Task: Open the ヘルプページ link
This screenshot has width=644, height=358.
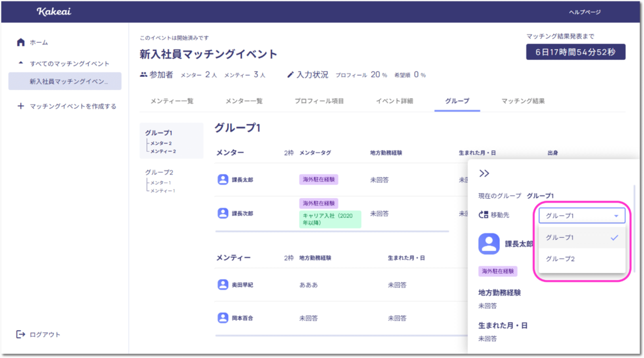Action: tap(584, 12)
